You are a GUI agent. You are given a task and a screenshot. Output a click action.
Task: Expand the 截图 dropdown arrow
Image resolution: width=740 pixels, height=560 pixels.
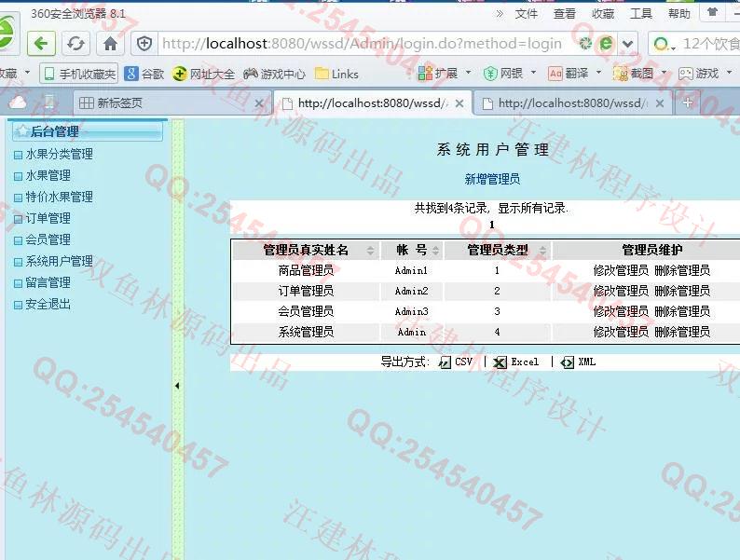pyautogui.click(x=664, y=73)
